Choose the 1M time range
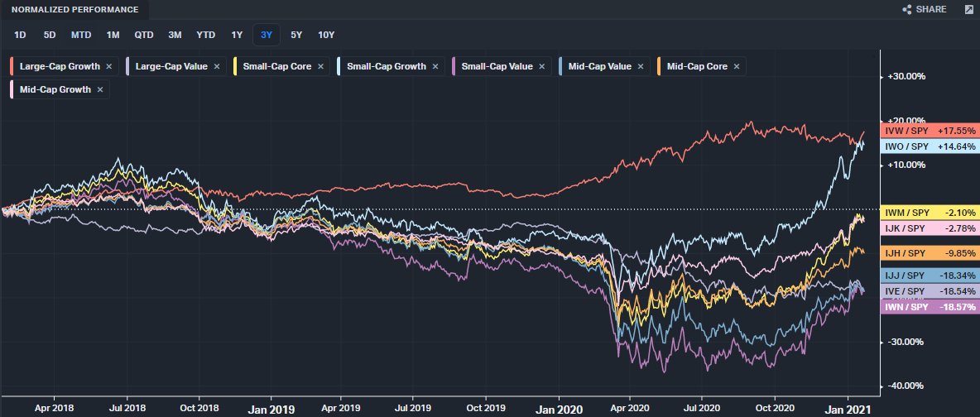Image resolution: width=980 pixels, height=417 pixels. [x=113, y=35]
